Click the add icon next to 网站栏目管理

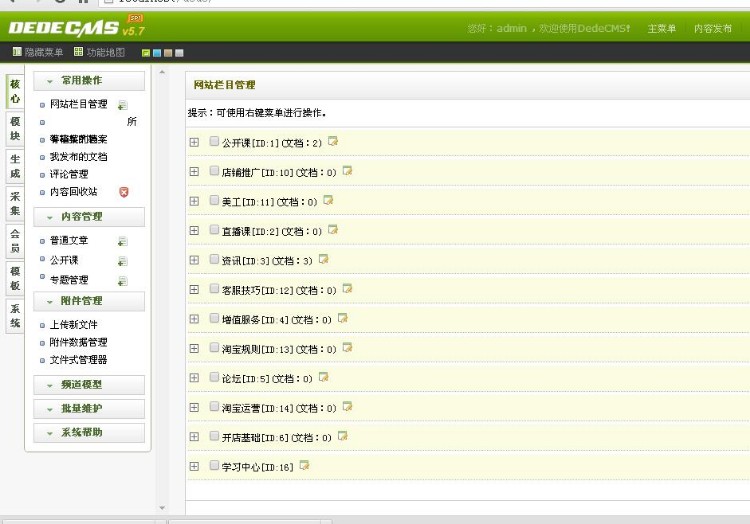(x=123, y=105)
